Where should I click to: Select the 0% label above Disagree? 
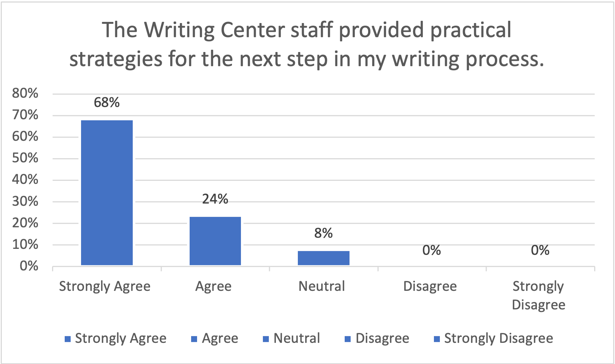pos(431,250)
